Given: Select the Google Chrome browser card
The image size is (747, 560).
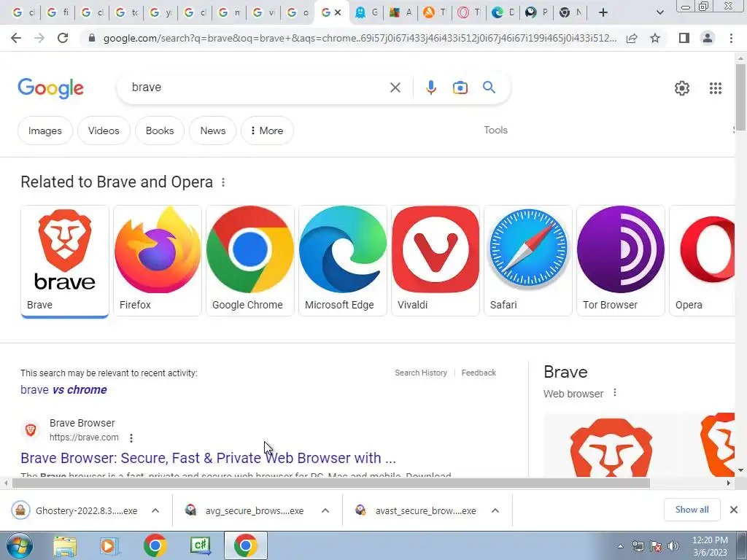Looking at the screenshot, I should tap(250, 261).
